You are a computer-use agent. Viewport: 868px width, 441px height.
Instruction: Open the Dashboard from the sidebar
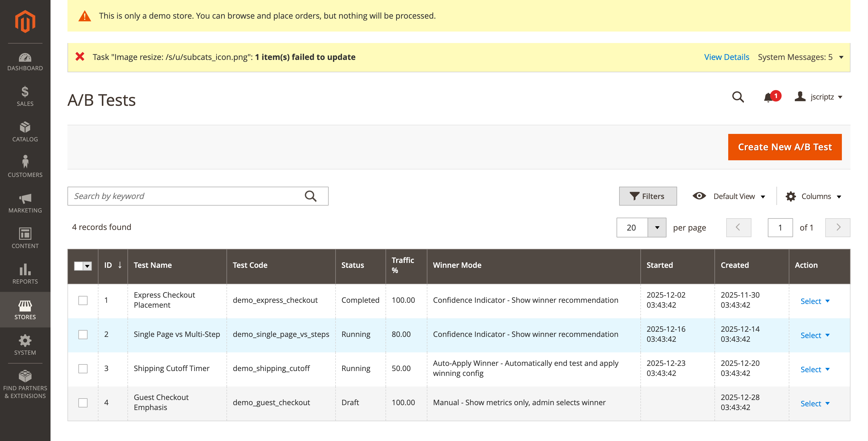25,61
